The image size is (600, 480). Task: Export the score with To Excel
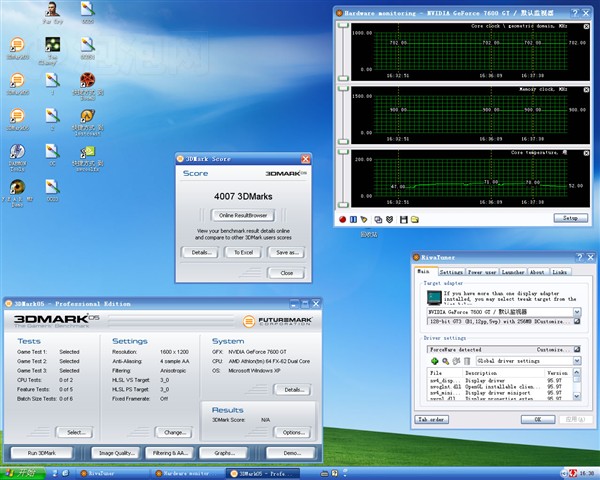pyautogui.click(x=243, y=252)
